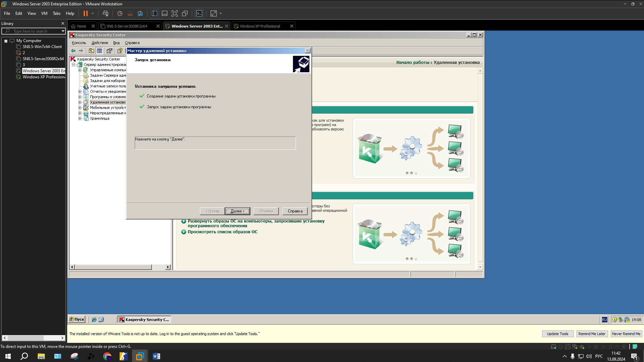Enter full screen mode icon
The height and width of the screenshot is (362, 644).
point(175,13)
